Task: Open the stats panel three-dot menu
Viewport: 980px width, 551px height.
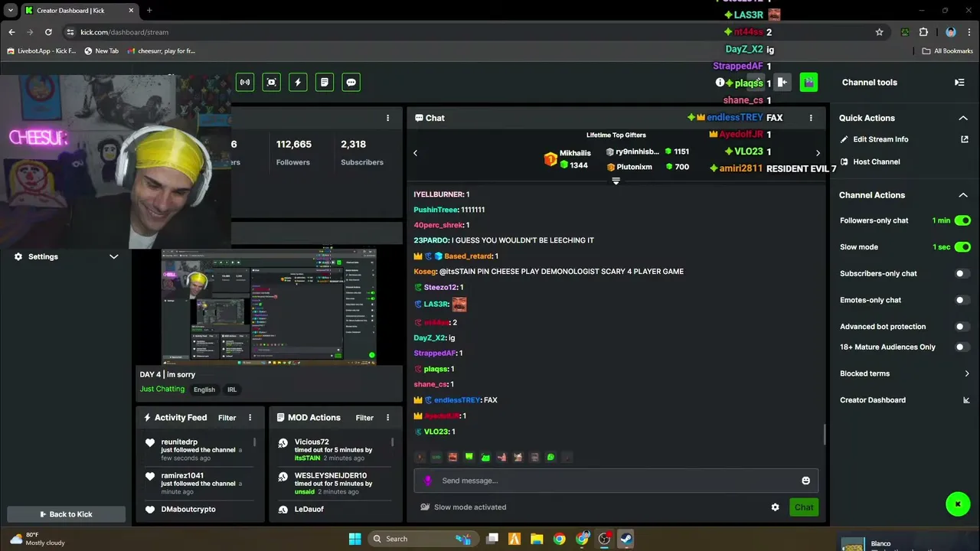Action: 387,118
